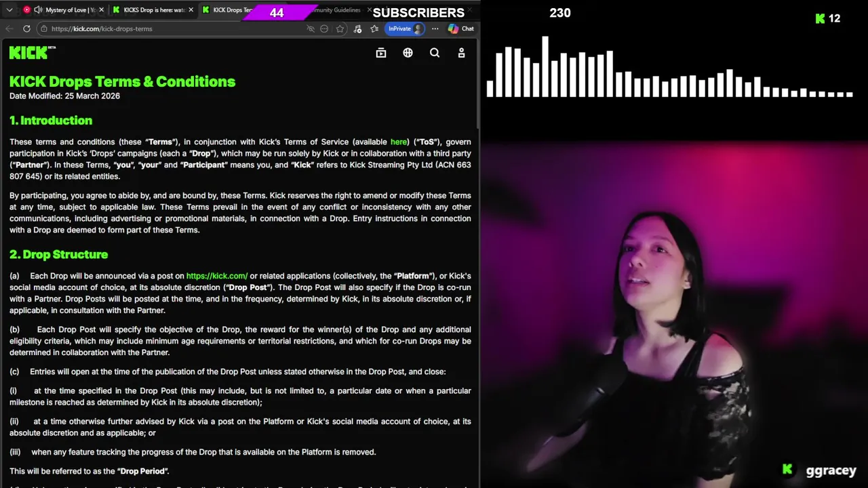The image size is (868, 488).
Task: Switch to the KICKS Drop is here tab
Action: tap(153, 10)
